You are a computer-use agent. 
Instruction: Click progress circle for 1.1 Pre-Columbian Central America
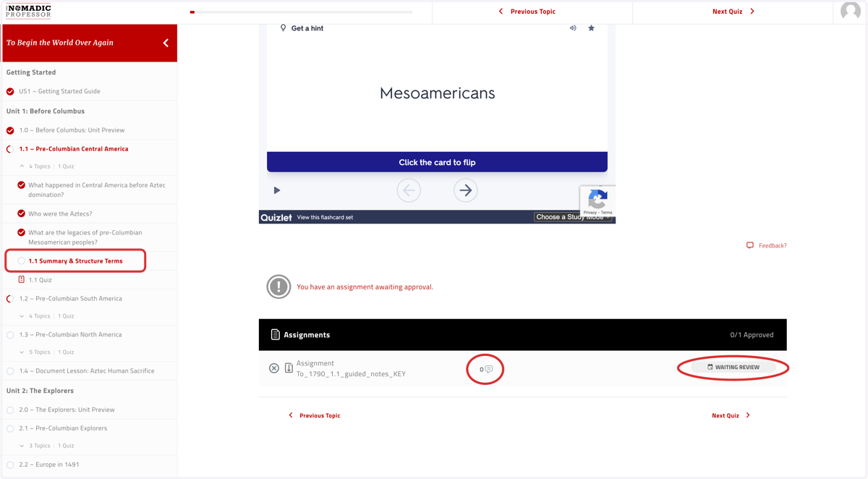pos(10,149)
